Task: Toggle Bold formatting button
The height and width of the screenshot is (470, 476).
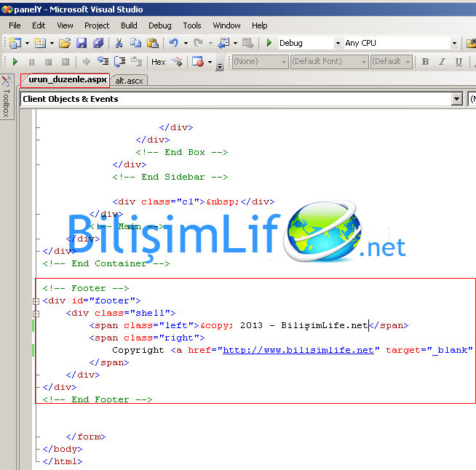Action: pos(425,62)
